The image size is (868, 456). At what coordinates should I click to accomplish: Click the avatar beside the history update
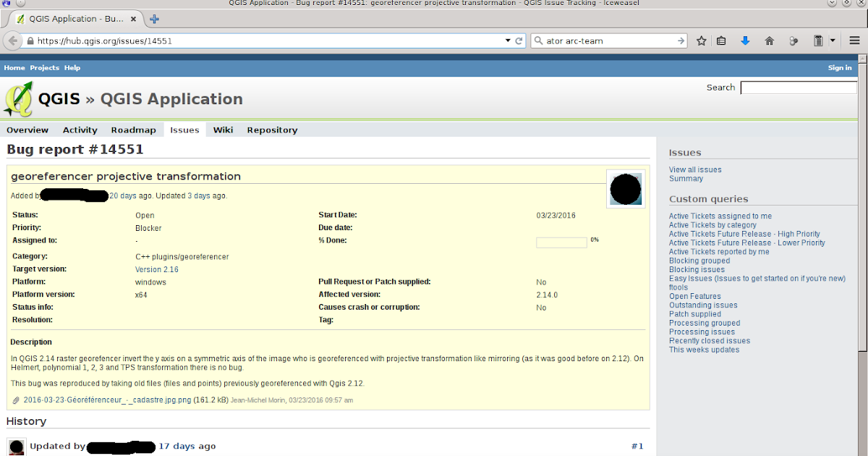16,447
